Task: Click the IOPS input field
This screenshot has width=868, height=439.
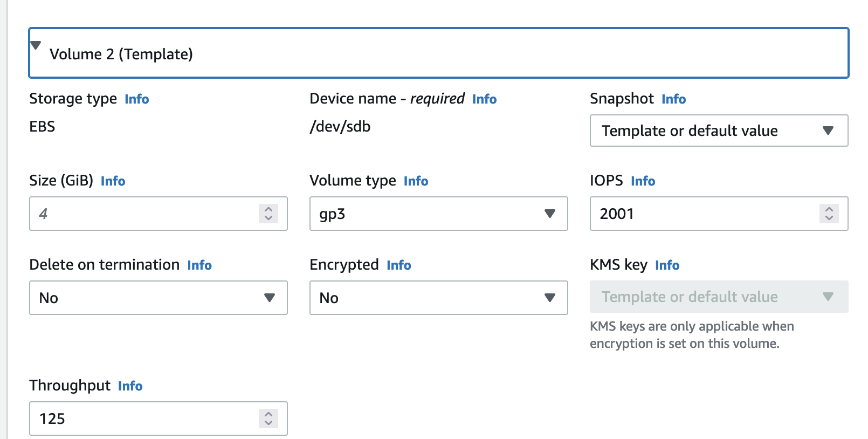Action: [704, 214]
